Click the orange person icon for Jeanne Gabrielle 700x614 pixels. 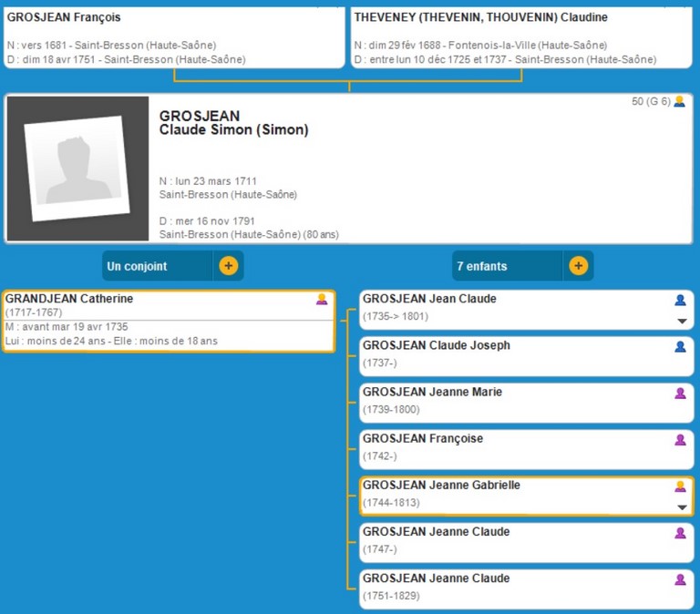click(x=680, y=486)
